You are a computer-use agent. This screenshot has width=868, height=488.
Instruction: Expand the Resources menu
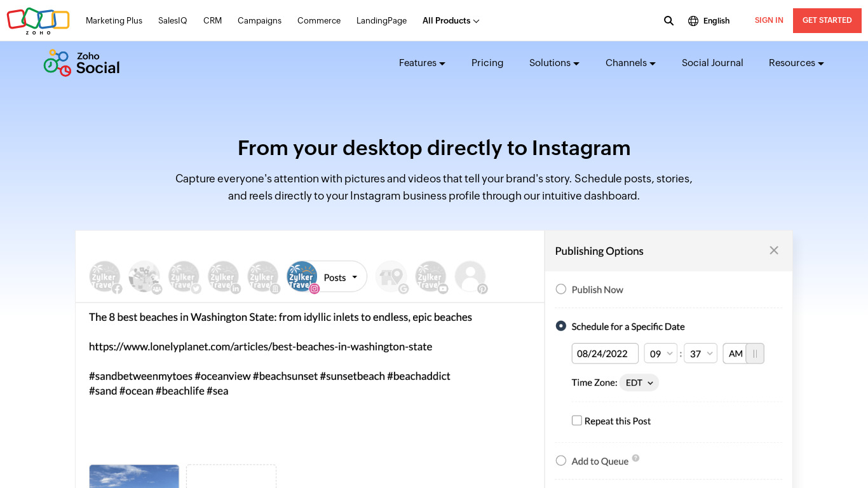[796, 63]
